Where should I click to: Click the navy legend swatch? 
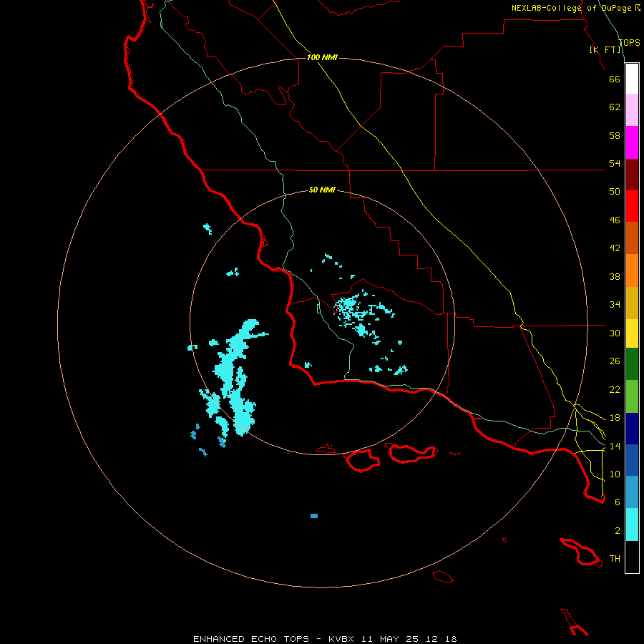coord(632,429)
